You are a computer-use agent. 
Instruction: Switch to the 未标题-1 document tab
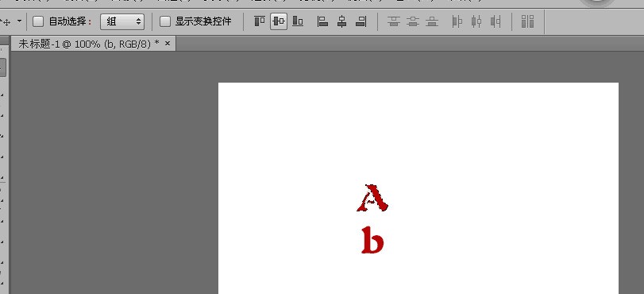[89, 44]
